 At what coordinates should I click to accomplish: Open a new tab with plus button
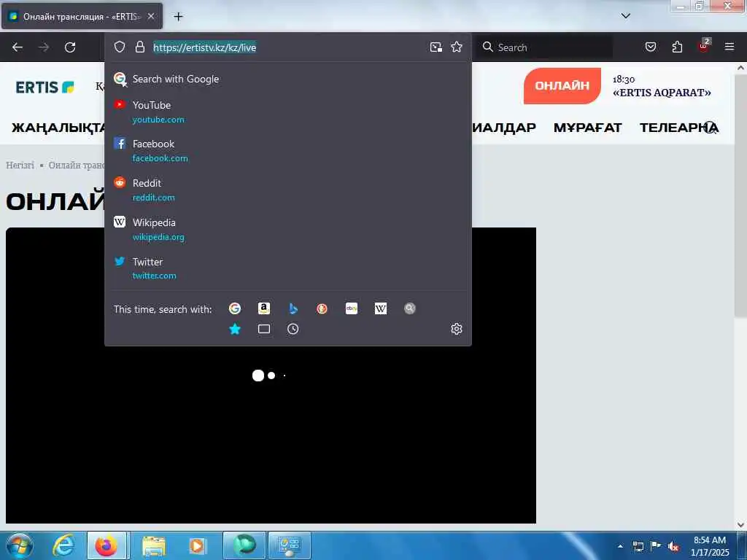pos(178,17)
